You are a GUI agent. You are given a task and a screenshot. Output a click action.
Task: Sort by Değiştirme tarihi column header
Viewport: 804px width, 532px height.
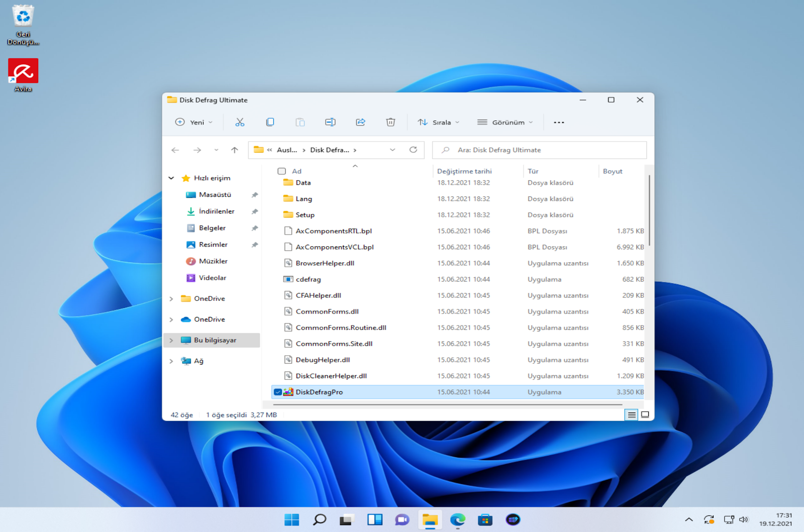click(x=464, y=171)
